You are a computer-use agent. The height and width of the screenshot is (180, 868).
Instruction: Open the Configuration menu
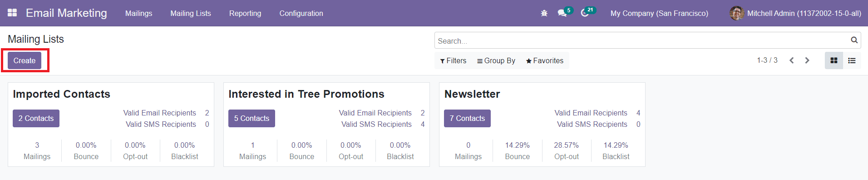[301, 13]
